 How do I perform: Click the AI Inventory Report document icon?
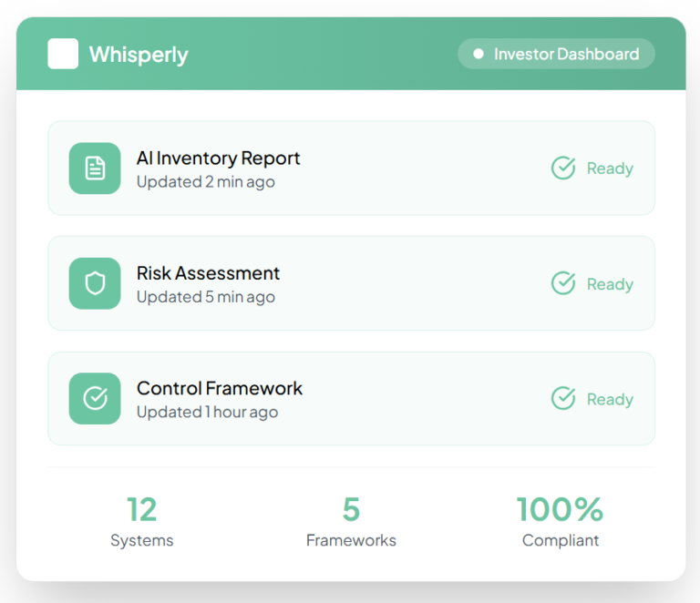coord(95,169)
